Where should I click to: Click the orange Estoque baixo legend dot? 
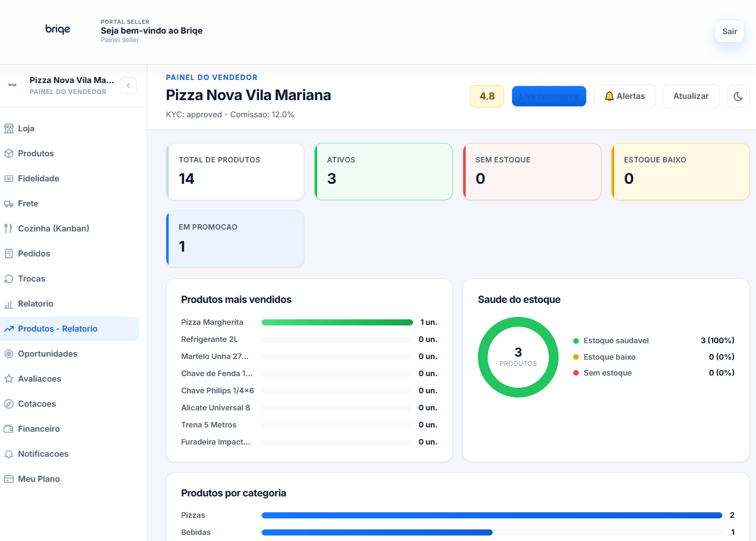tap(576, 357)
